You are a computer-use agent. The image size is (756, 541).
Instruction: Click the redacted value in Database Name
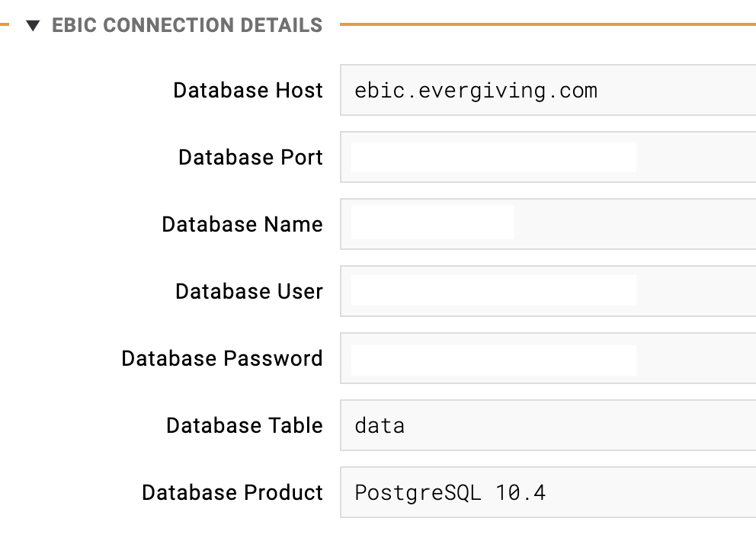tap(432, 222)
